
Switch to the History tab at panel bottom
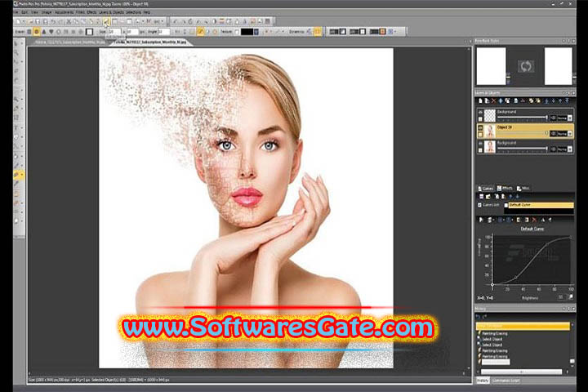(483, 381)
